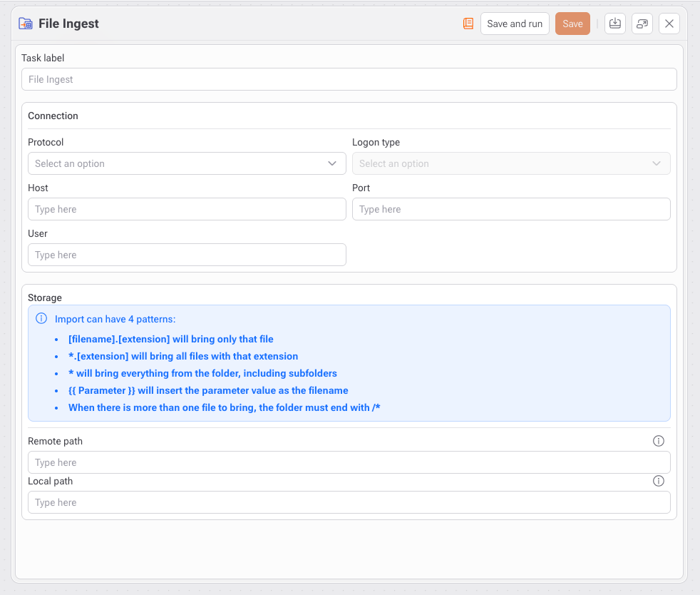Click the Remote path info icon
Viewport: 700px width, 595px height.
click(x=659, y=441)
